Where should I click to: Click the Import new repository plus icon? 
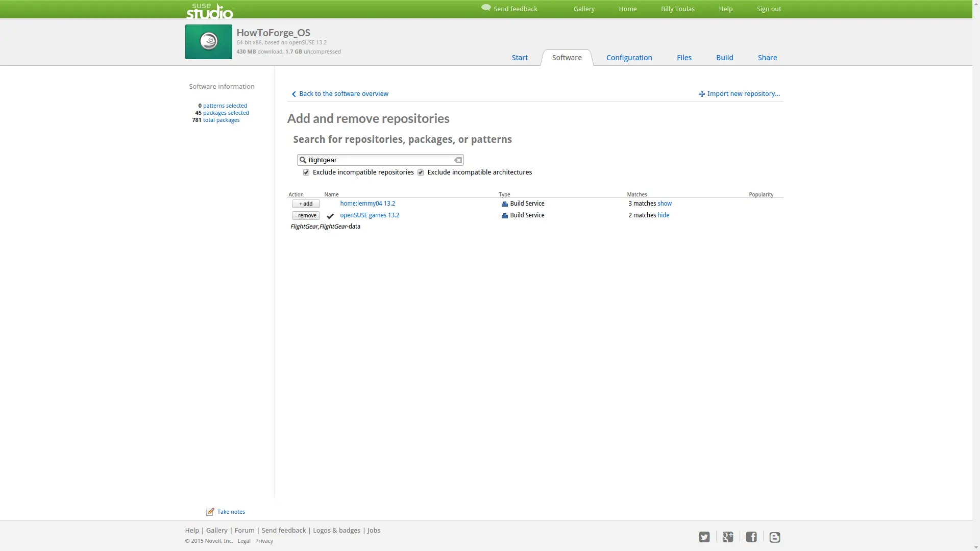pos(702,94)
